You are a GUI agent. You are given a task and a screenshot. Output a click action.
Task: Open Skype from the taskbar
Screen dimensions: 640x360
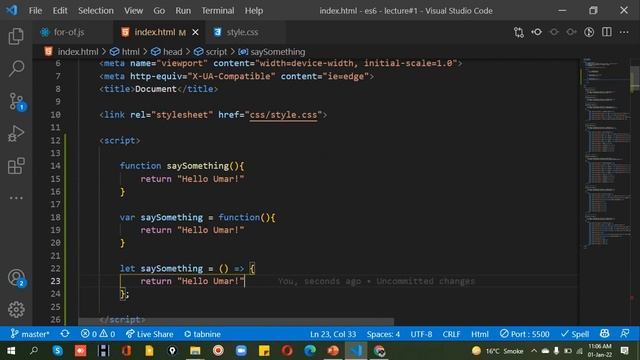(58, 351)
